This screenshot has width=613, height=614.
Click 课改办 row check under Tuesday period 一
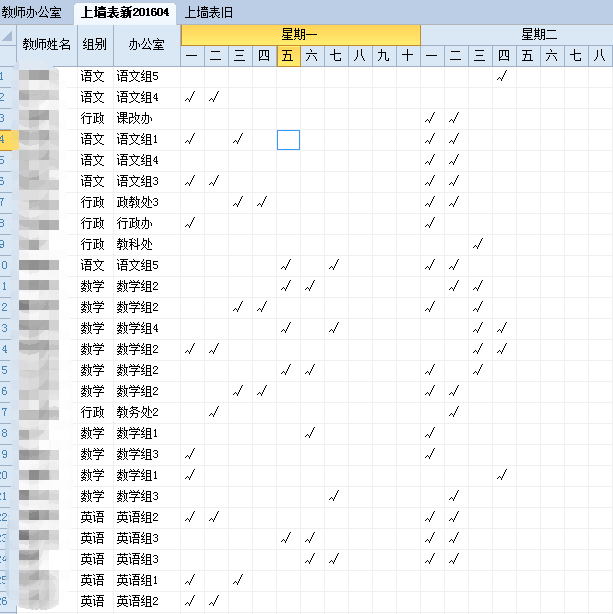432,118
